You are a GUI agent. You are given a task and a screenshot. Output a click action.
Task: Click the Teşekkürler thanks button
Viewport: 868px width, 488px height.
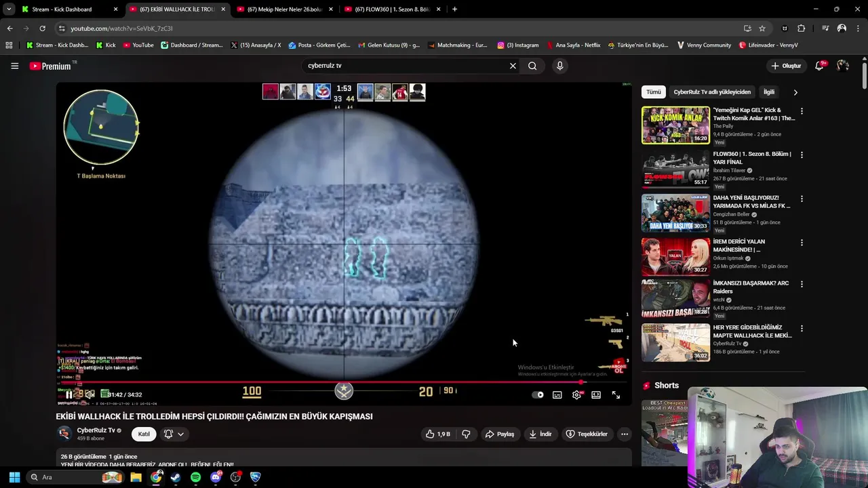click(587, 434)
